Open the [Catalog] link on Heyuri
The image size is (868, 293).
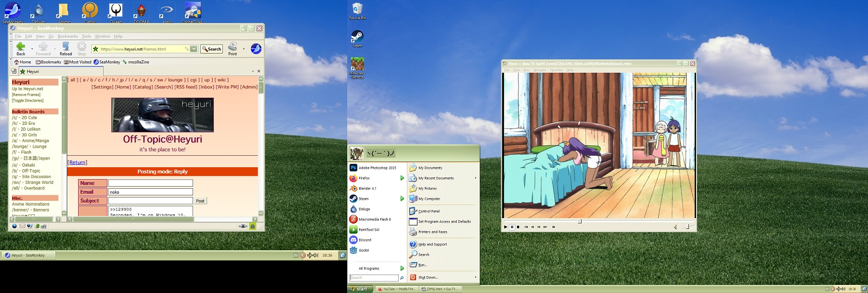143,87
